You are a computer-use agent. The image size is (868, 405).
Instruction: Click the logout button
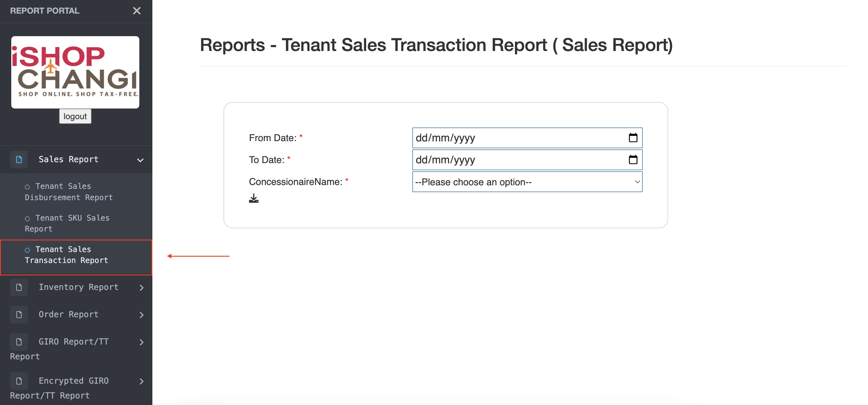pos(75,116)
